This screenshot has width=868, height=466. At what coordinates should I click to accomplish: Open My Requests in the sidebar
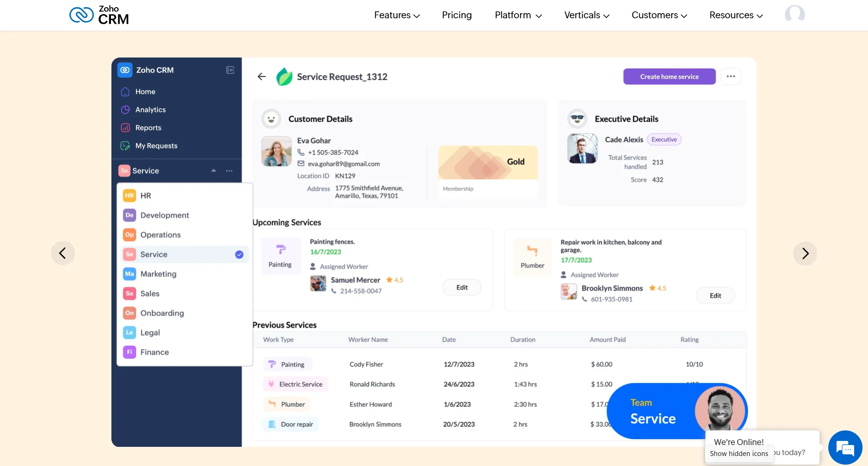tap(156, 145)
